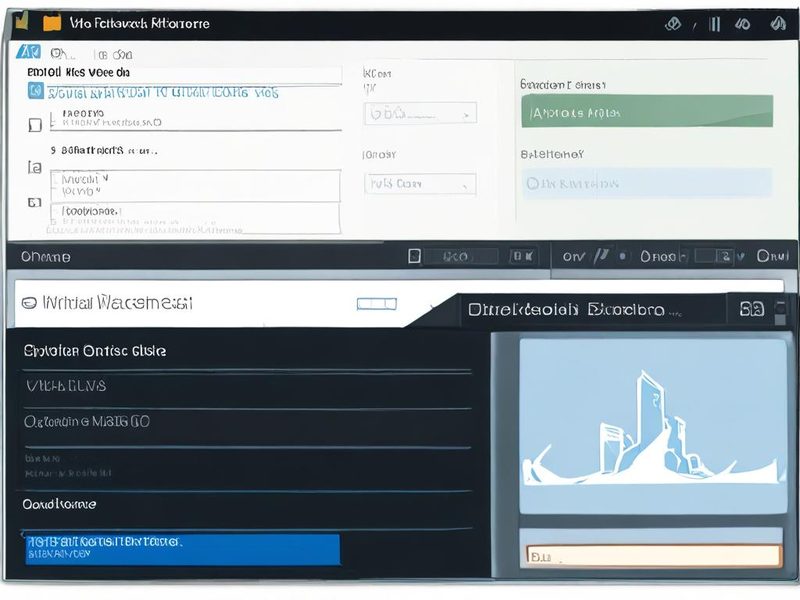800x600 pixels.
Task: Click the pale blue button below the green one
Action: [647, 183]
